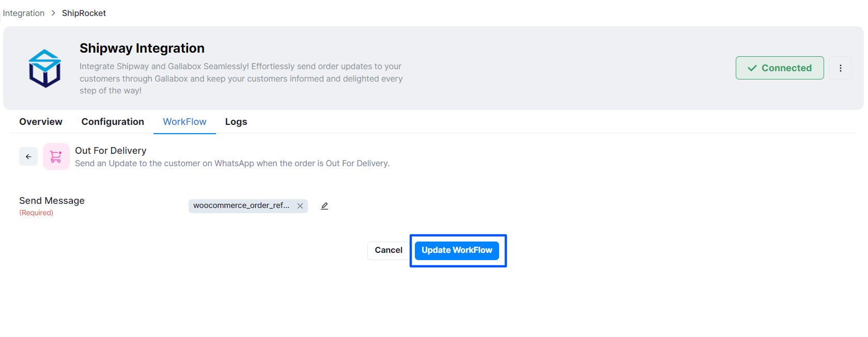
Task: Click the Out For Delivery heading
Action: (111, 151)
